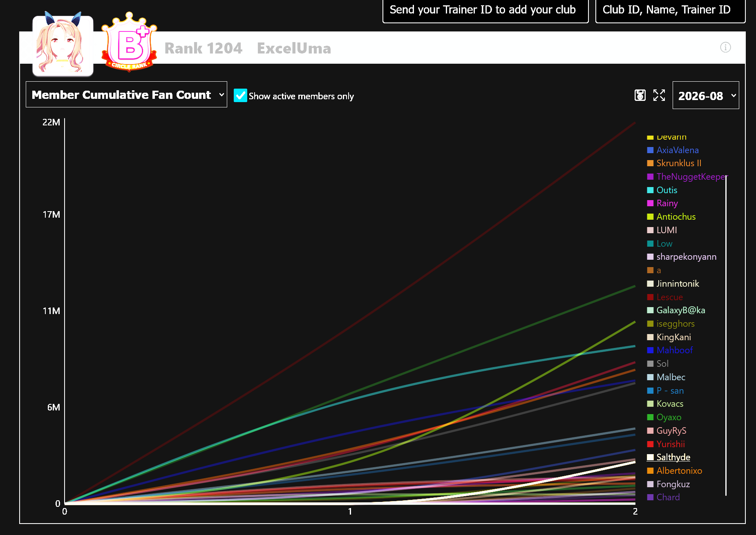Click Send your Trainer ID button
Image resolution: width=756 pixels, height=535 pixels.
coord(485,10)
